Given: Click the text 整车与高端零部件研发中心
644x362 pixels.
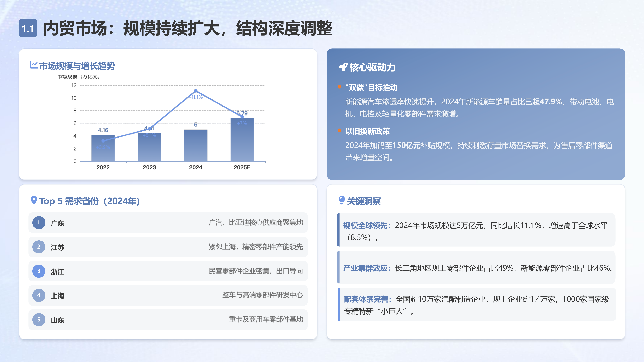Looking at the screenshot, I should coord(262,295).
